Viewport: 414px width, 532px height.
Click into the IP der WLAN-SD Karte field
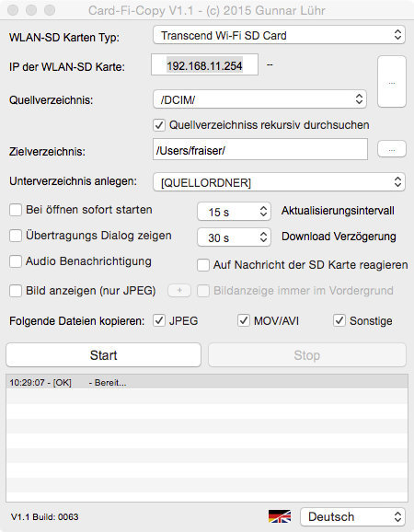tap(205, 64)
